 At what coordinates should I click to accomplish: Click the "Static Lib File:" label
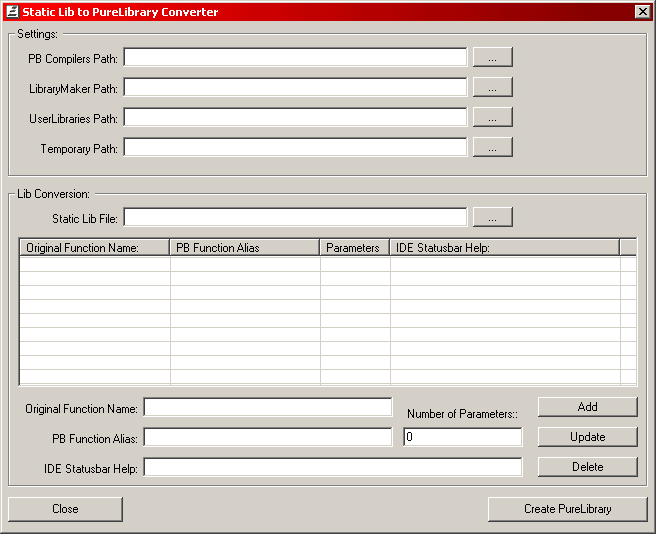tap(85, 219)
